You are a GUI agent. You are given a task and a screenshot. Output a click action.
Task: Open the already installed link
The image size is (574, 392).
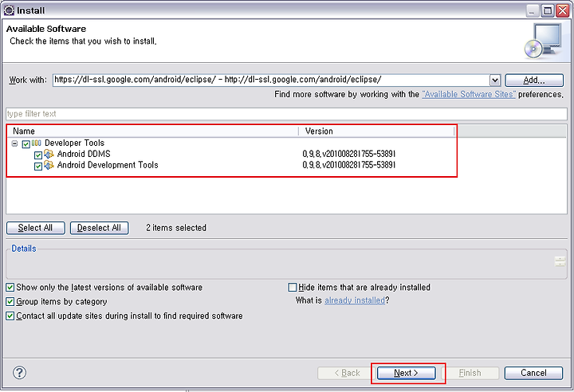coord(355,300)
